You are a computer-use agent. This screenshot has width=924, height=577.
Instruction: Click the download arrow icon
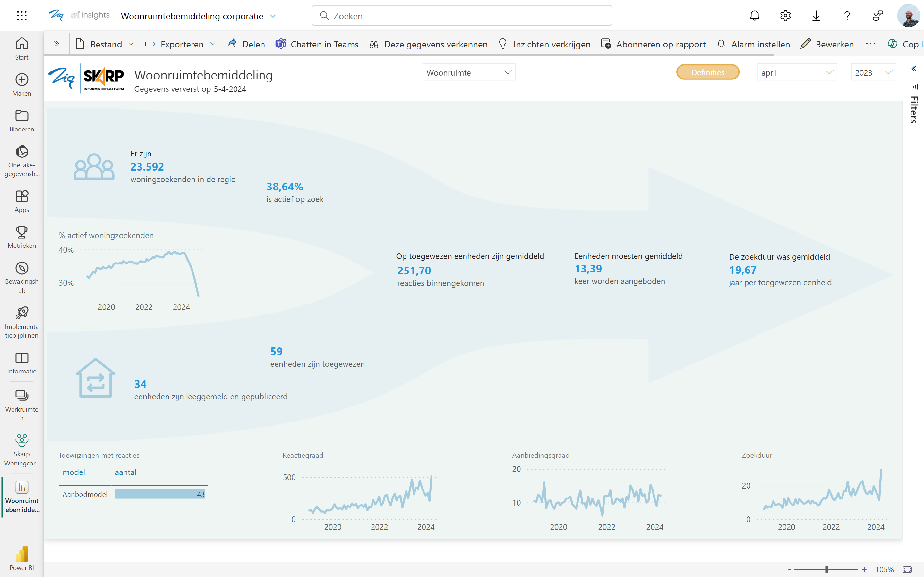coord(816,16)
